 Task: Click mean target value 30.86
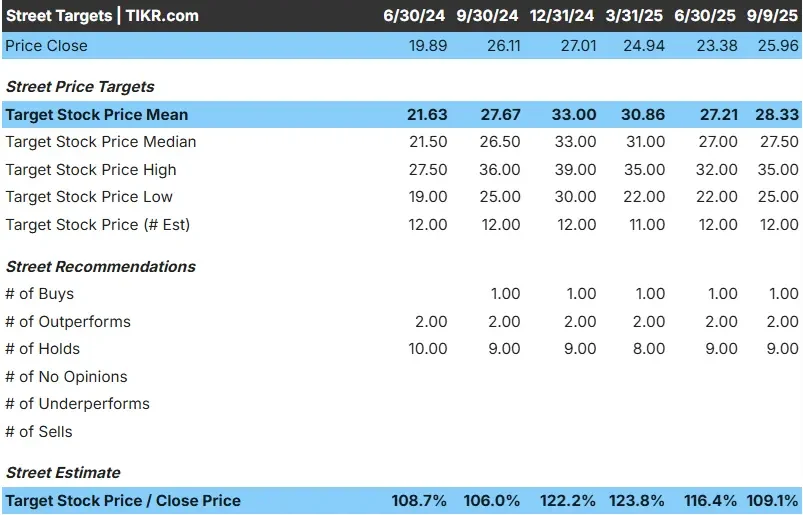pyautogui.click(x=643, y=115)
